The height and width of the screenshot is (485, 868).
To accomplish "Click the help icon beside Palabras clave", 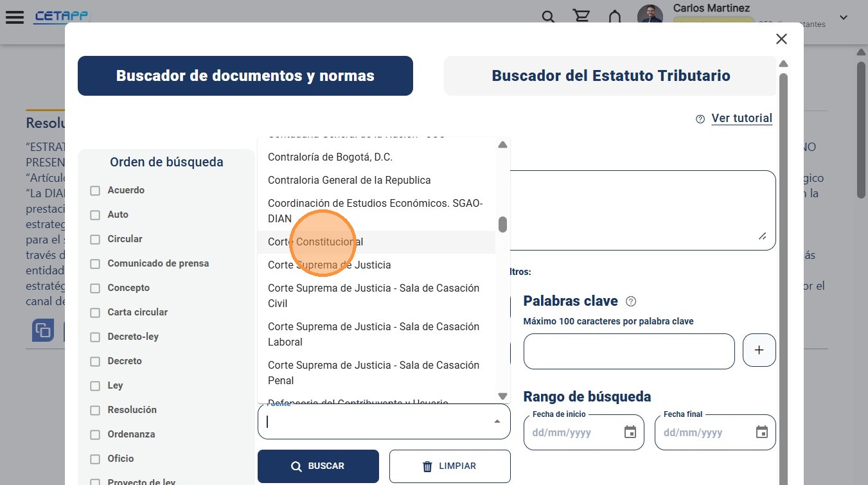I will point(631,301).
